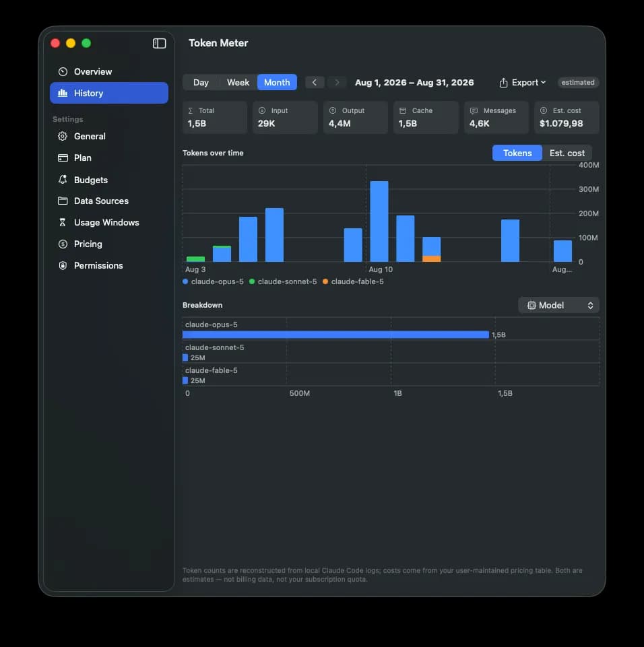
Task: Click the 'Tokens over time' heading
Action: 213,153
